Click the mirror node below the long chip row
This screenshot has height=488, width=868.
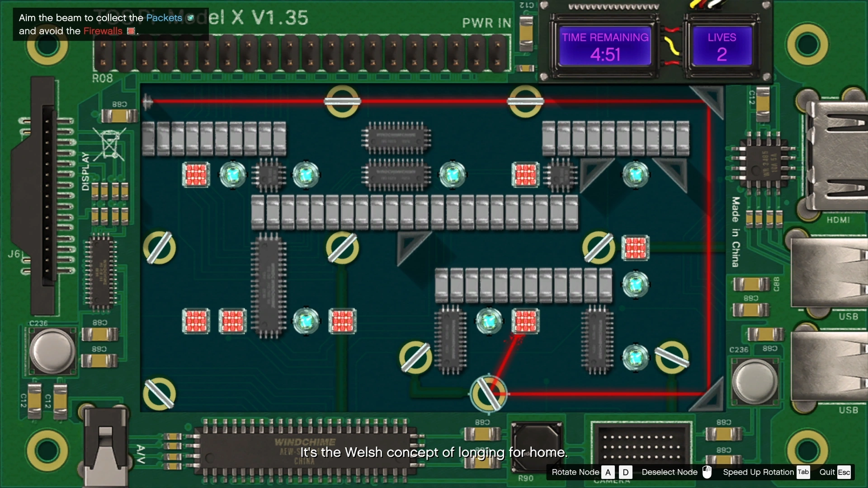[x=342, y=248]
